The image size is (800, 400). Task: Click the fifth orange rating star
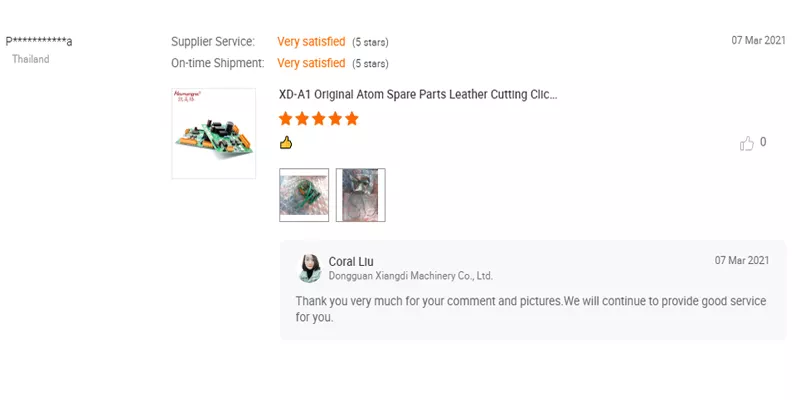[352, 119]
